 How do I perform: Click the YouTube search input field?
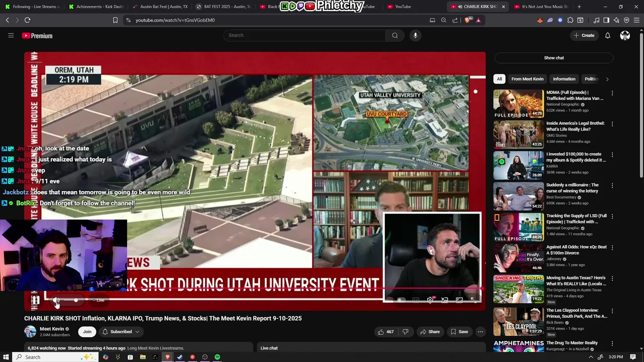[x=304, y=35]
